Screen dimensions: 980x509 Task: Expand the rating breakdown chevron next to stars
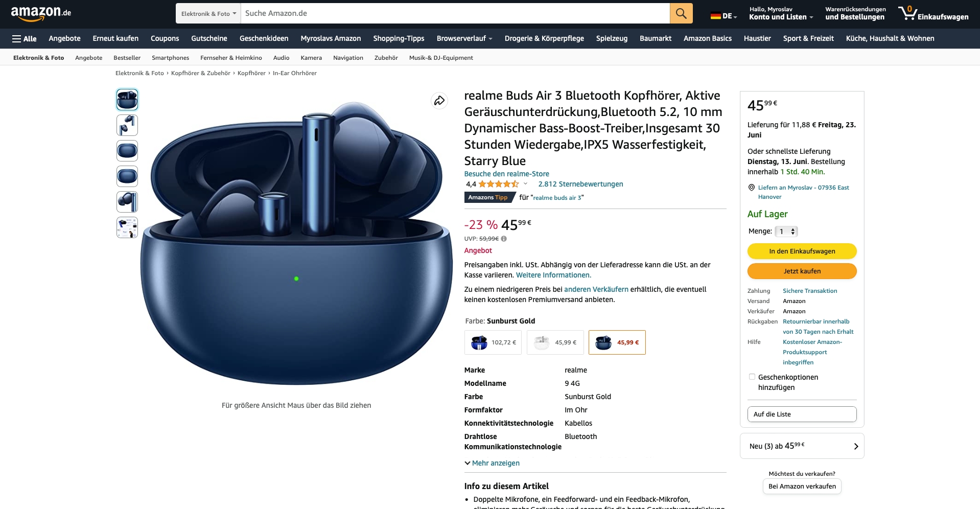(525, 184)
